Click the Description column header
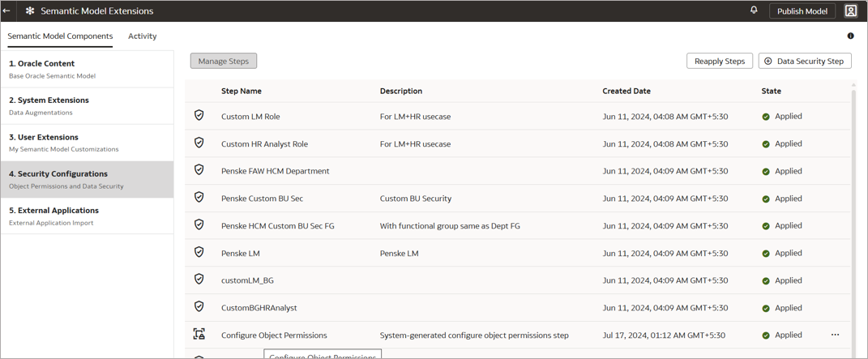The width and height of the screenshot is (868, 359). (401, 91)
